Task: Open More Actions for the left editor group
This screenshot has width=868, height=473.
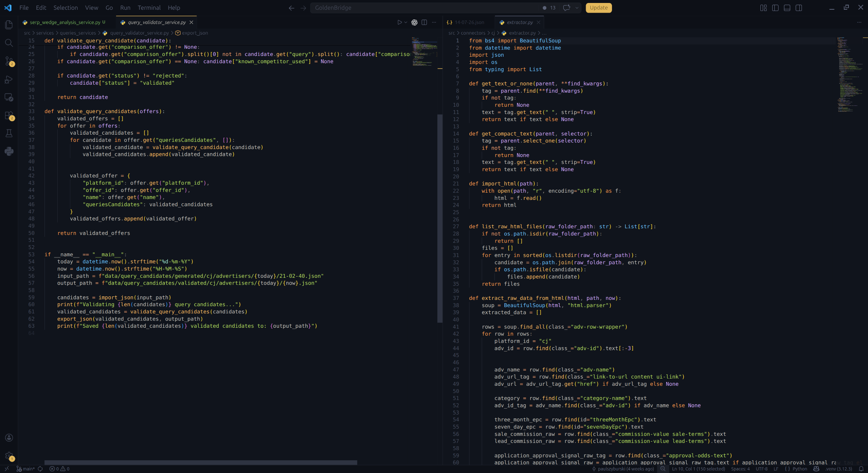Action: tap(434, 22)
